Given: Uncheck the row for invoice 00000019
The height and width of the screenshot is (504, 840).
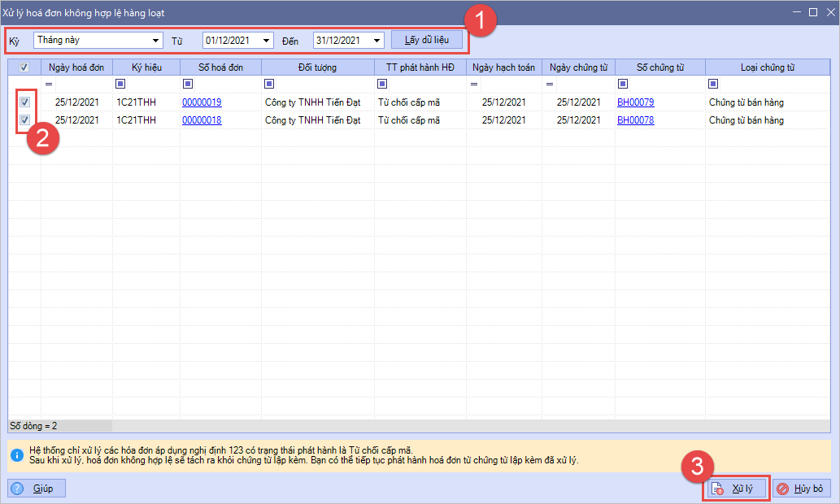Looking at the screenshot, I should click(x=25, y=102).
